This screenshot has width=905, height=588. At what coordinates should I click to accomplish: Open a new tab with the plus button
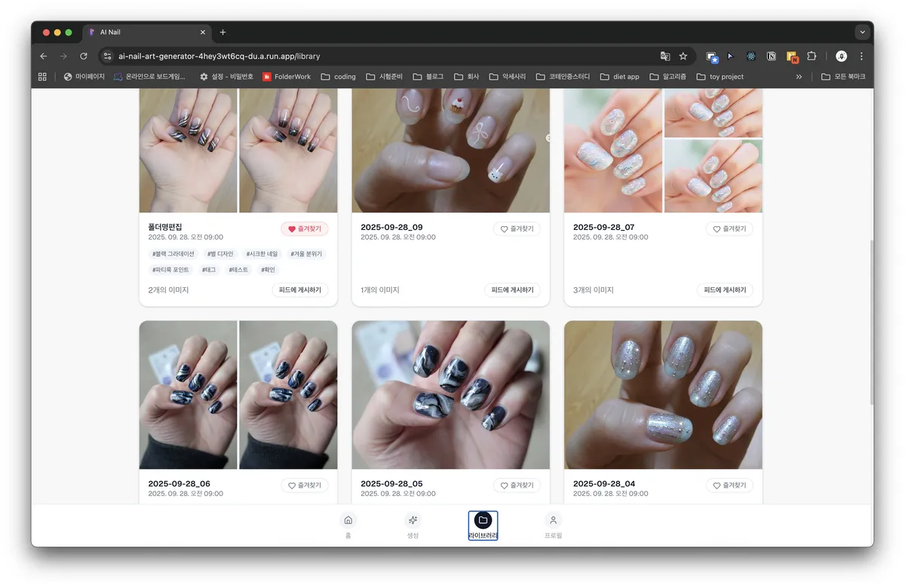222,32
